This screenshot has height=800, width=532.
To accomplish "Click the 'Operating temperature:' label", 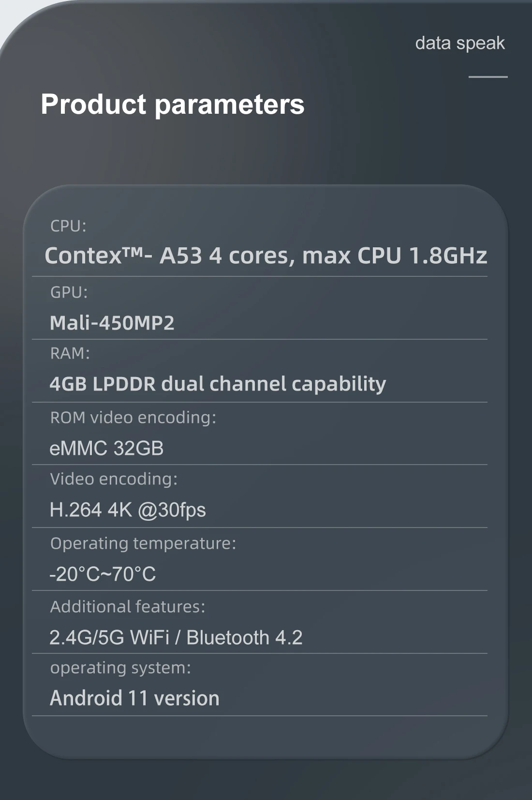I will point(143,543).
